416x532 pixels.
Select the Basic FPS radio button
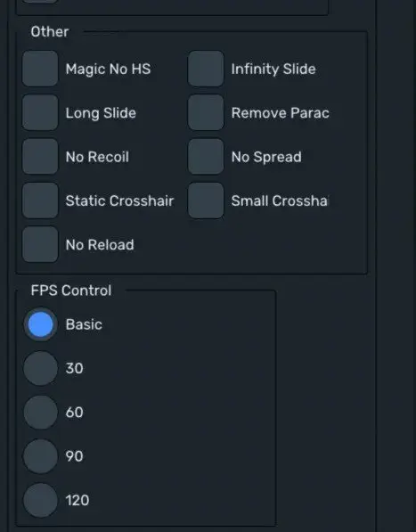click(40, 324)
